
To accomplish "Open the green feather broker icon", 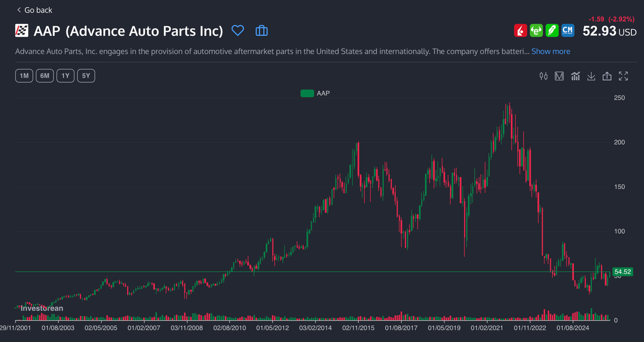I will click(552, 31).
